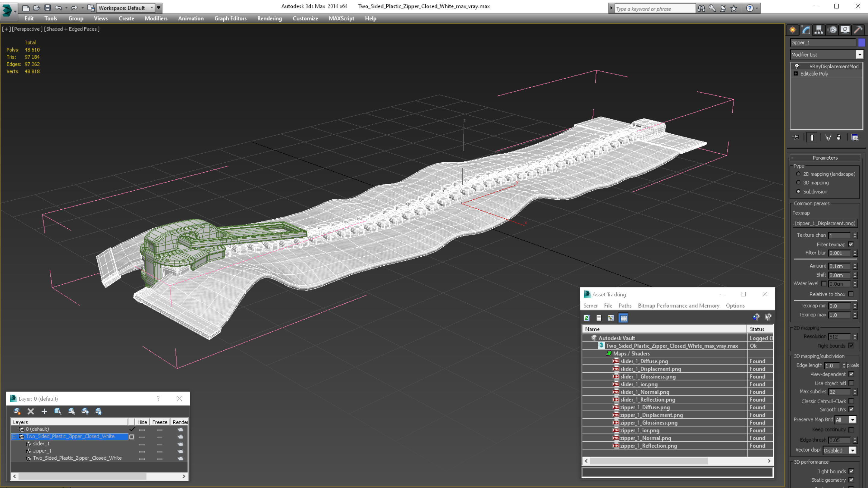Click the Freeze column header in the Layer dialog
This screenshot has height=488, width=868.
(160, 422)
